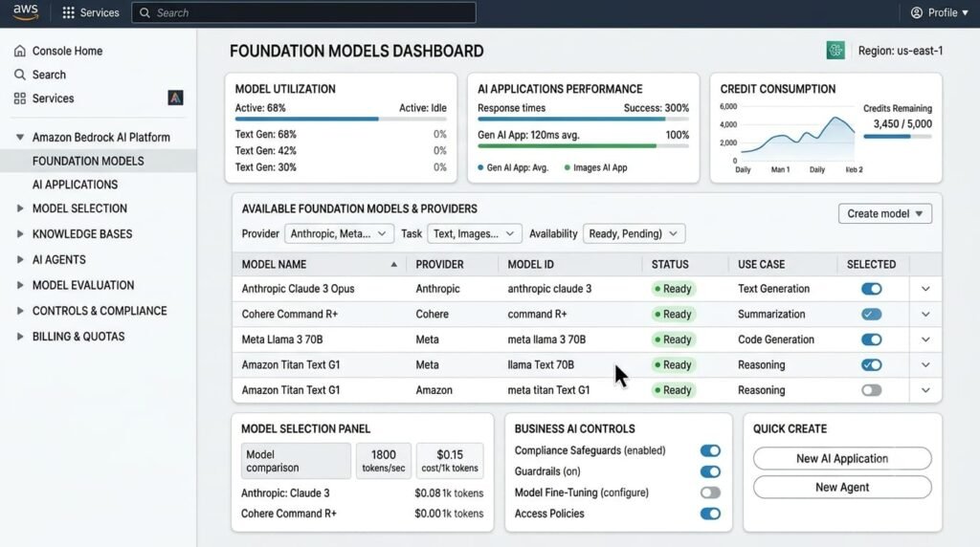980x547 pixels.
Task: Click the Model ID column header
Action: [530, 264]
